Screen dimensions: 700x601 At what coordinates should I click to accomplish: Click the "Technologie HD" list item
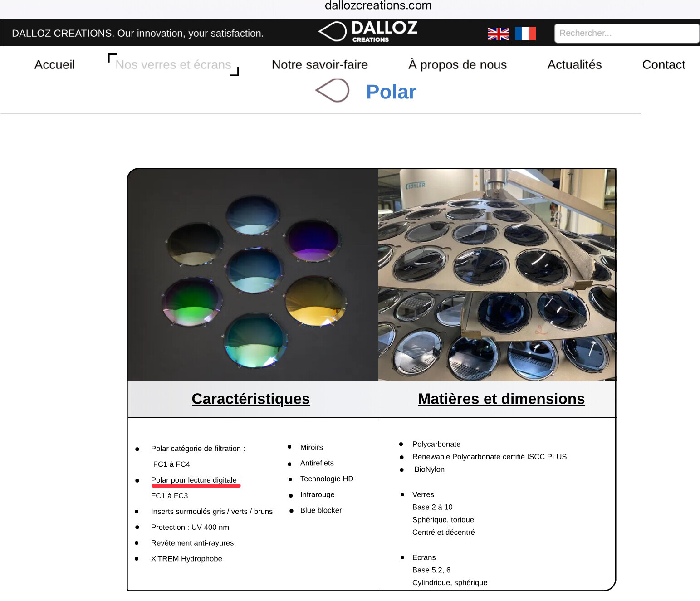(327, 479)
